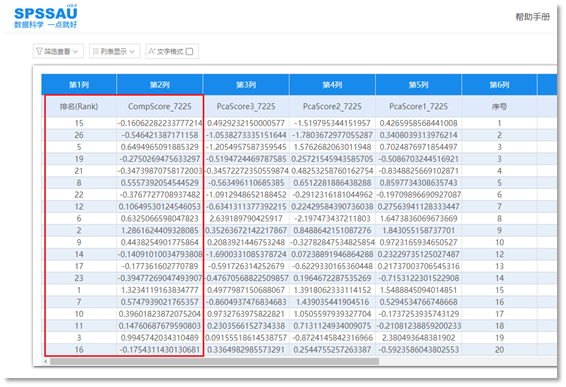Click rank cell 21
The width and height of the screenshot is (566, 387).
[79, 171]
